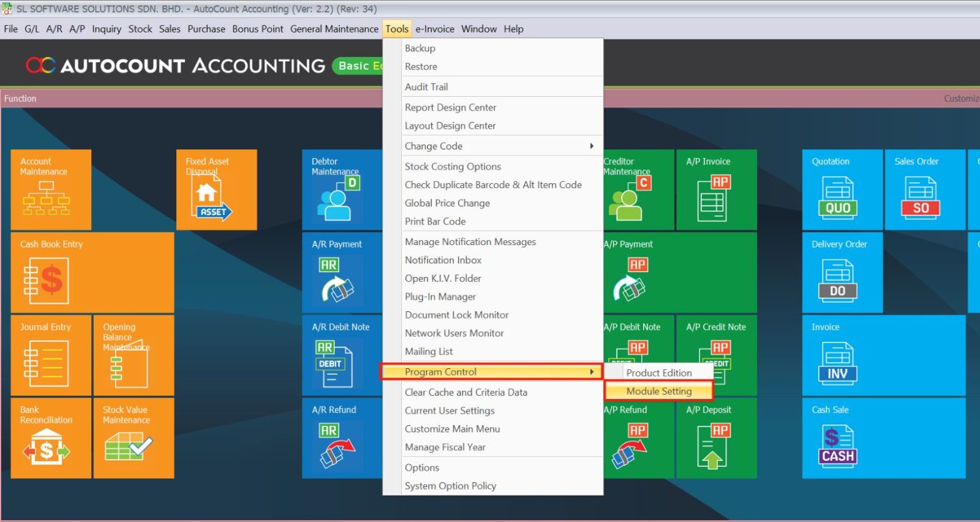Screen dimensions: 980x522
Task: Open the Invoice tile
Action: tap(884, 355)
